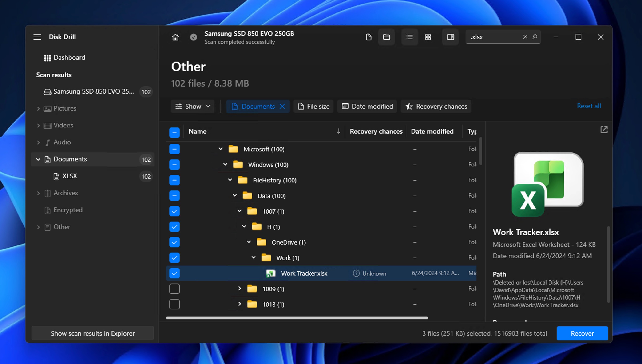
Task: Switch to files view icon in toolbar
Action: (369, 37)
